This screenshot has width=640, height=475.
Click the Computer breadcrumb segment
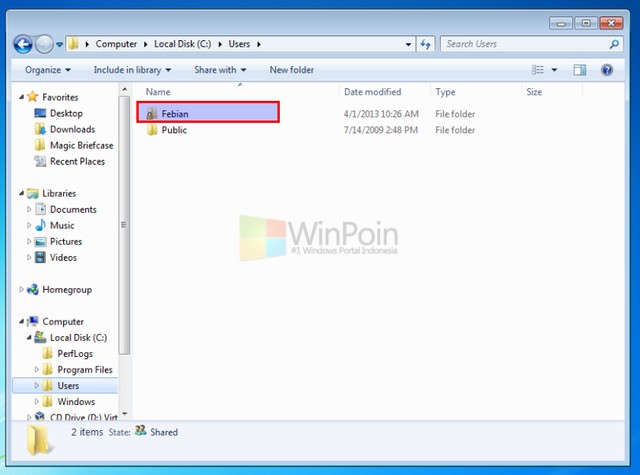[116, 44]
